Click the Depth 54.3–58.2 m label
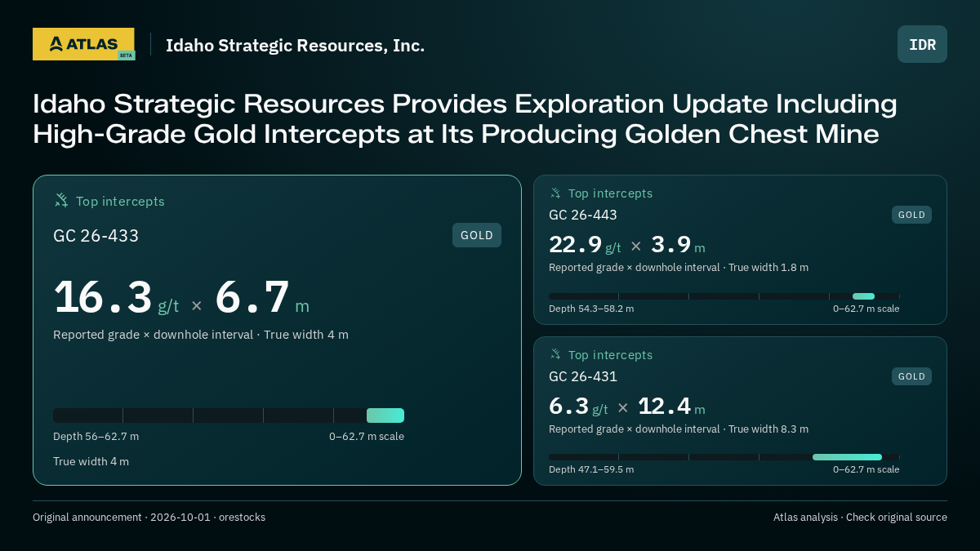The width and height of the screenshot is (980, 551). pos(591,309)
